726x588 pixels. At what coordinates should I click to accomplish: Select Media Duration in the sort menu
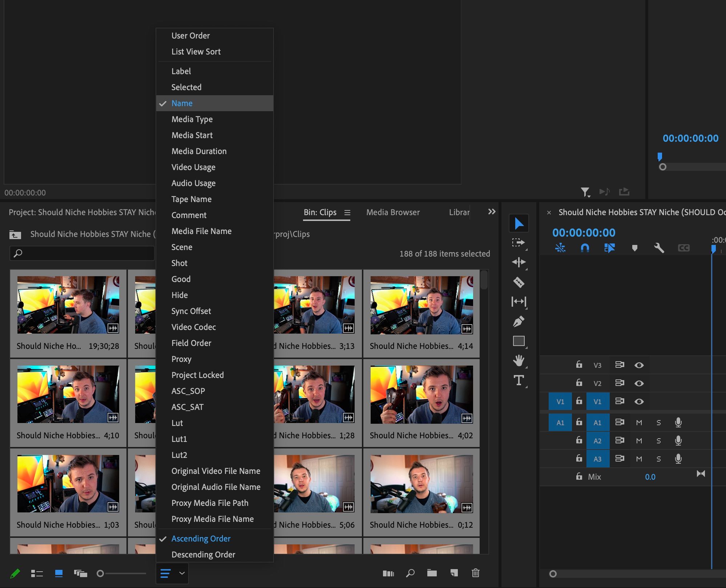[199, 151]
